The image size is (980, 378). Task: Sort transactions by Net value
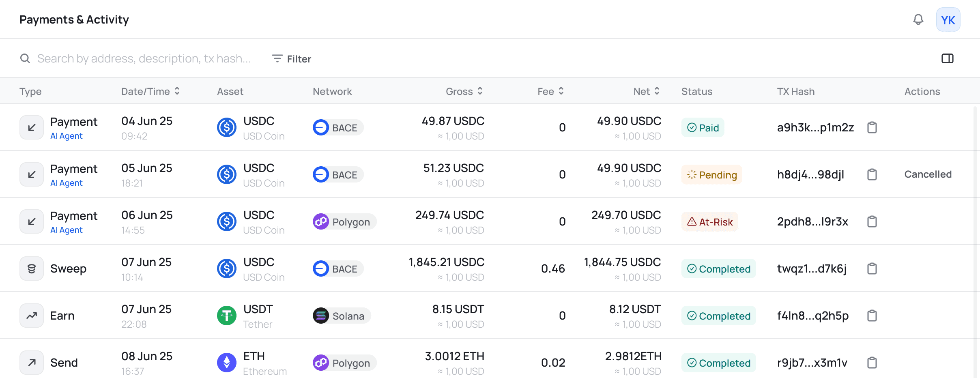pos(646,91)
